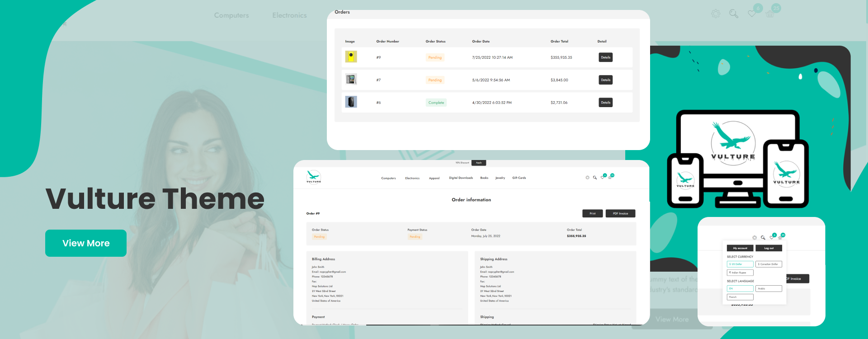Click the Shipping Address heading
This screenshot has height=339, width=868.
[494, 259]
